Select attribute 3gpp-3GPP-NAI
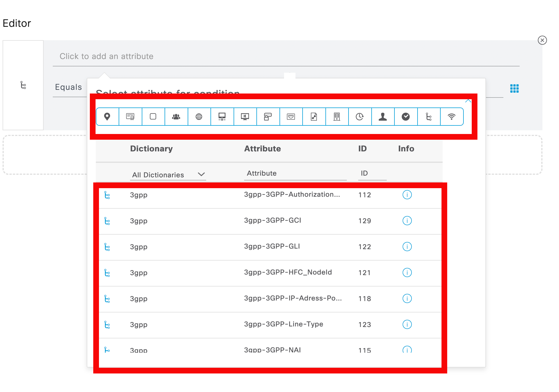The height and width of the screenshot is (392, 559). pos(272,350)
